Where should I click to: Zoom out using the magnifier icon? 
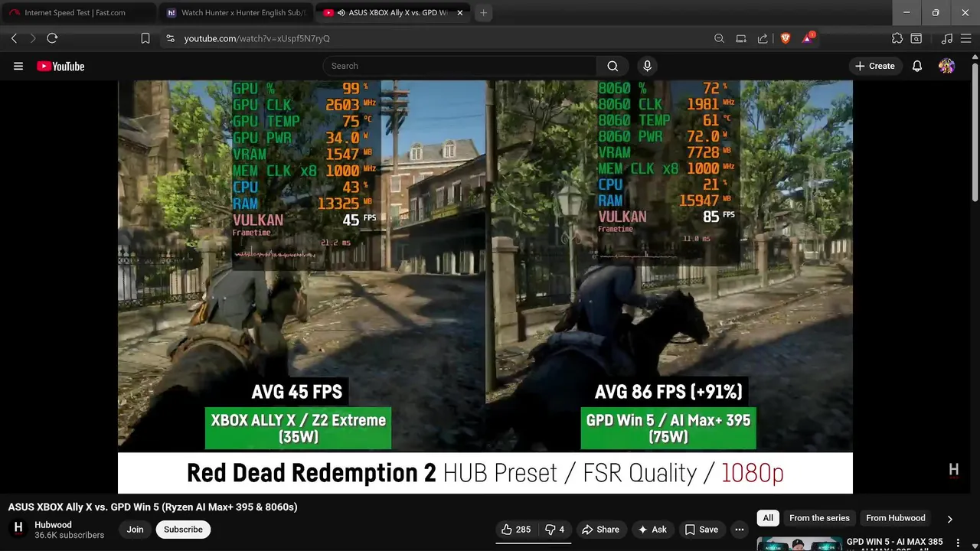(719, 38)
